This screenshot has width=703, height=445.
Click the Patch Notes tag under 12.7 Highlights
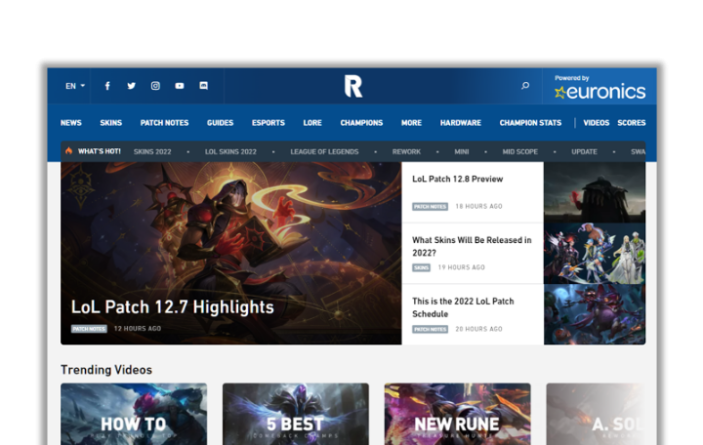(x=89, y=329)
